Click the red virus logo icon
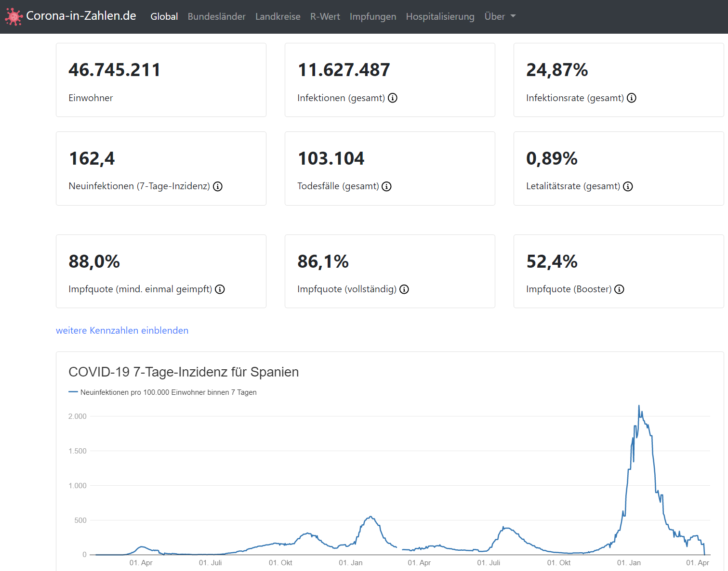 pos(13,17)
